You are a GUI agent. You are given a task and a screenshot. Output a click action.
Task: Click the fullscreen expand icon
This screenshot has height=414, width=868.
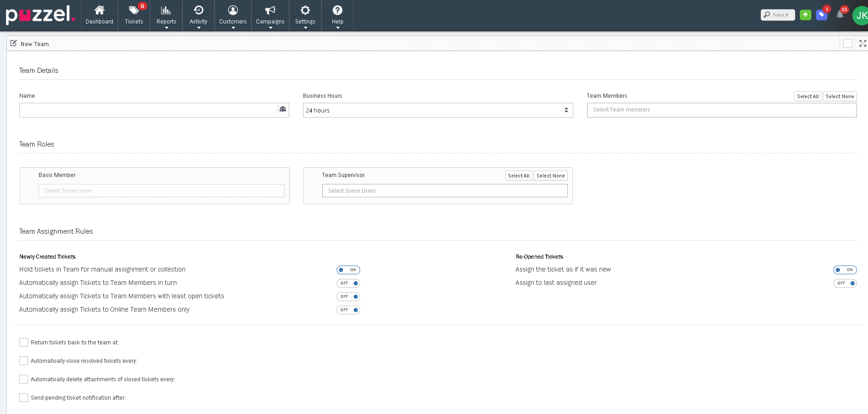pyautogui.click(x=862, y=43)
